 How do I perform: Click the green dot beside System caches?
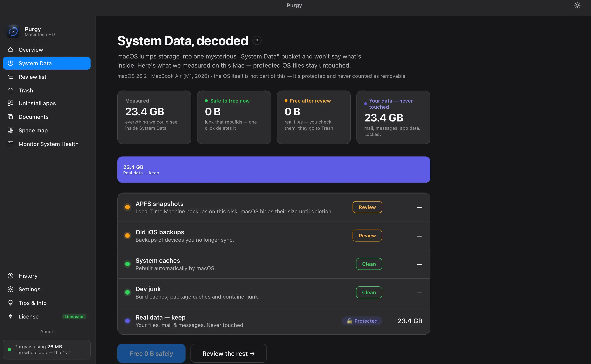click(128, 264)
